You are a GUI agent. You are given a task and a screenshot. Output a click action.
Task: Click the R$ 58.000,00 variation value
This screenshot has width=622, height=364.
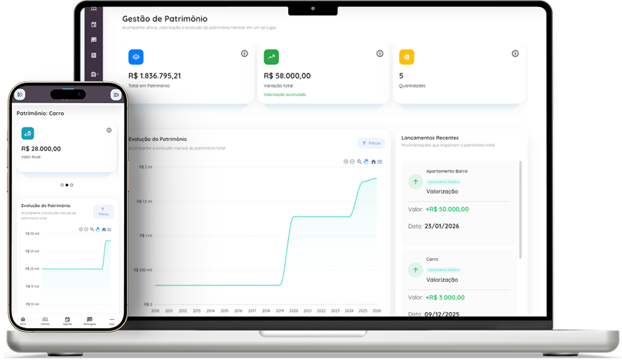click(288, 76)
